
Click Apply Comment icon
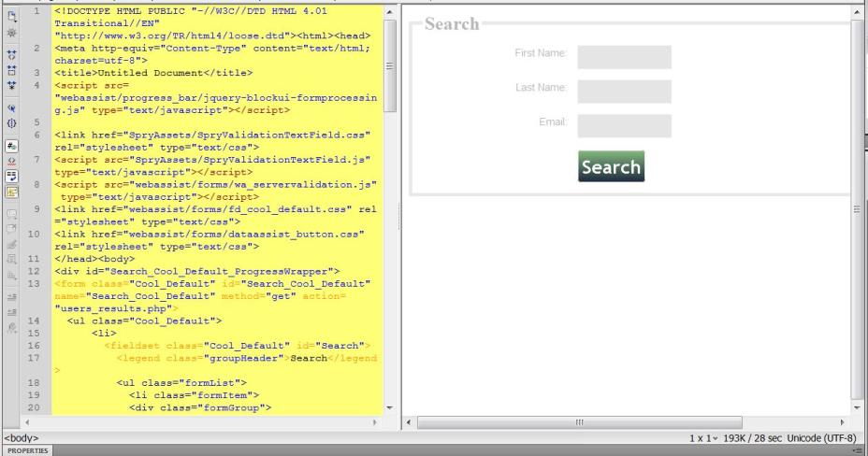click(11, 214)
